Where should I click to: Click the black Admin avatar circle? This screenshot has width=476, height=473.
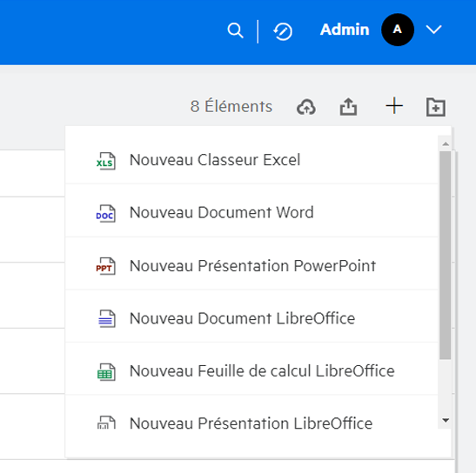point(398,30)
